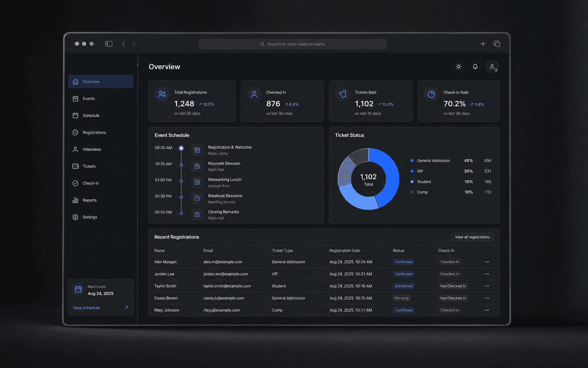
Task: Click the Check-in Rate pie icon
Action: point(431,94)
